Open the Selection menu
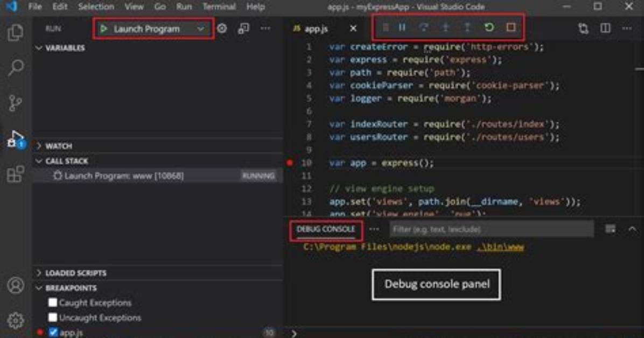 click(96, 6)
